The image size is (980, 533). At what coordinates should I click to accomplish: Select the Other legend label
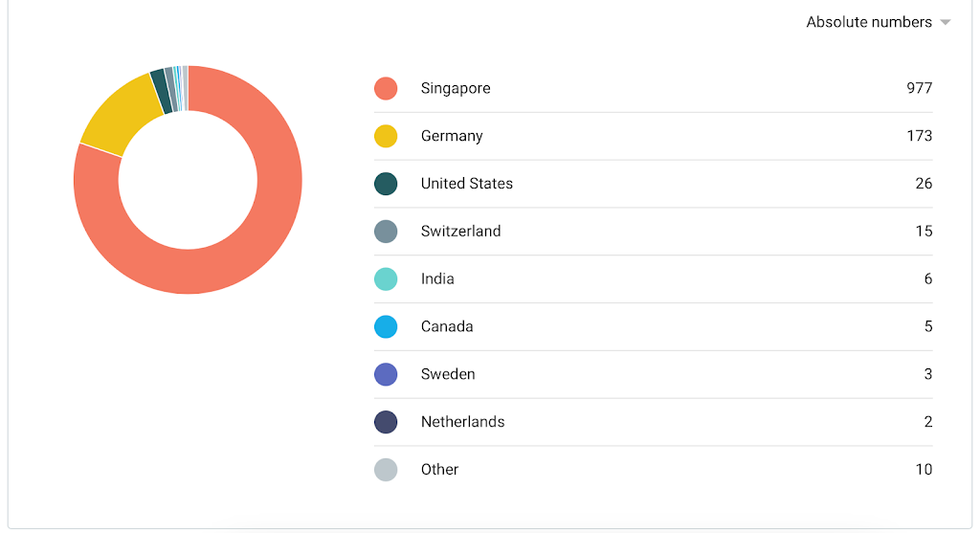pos(439,470)
